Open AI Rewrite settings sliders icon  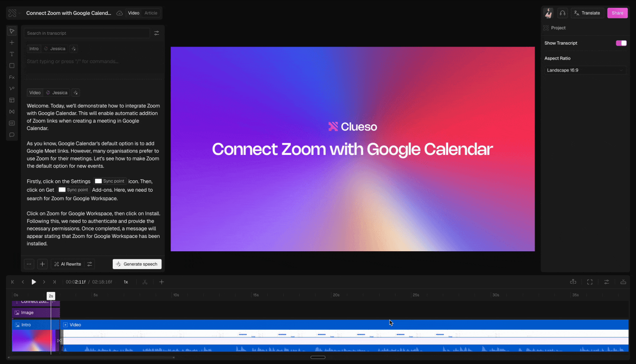pos(89,264)
